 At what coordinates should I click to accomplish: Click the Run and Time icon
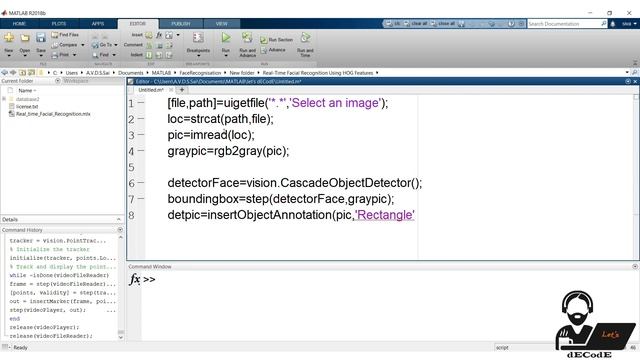305,38
